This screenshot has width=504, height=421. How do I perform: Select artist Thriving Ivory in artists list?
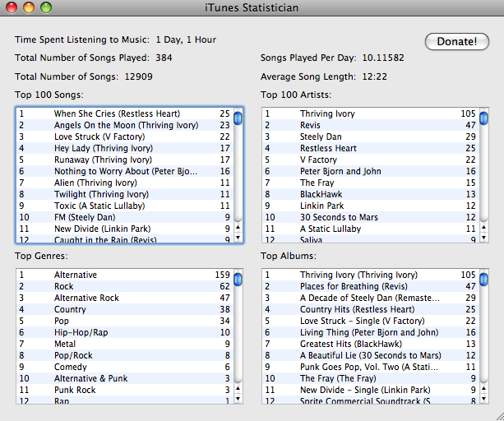point(371,113)
